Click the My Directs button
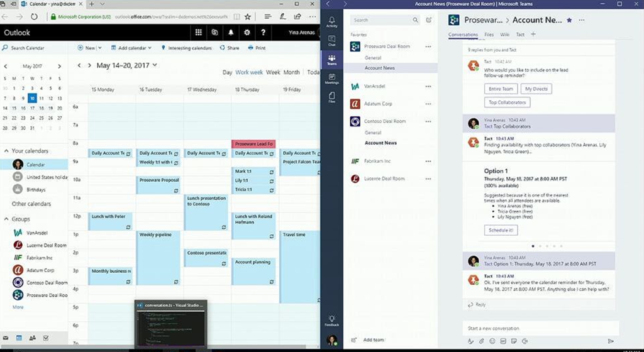 coord(536,89)
